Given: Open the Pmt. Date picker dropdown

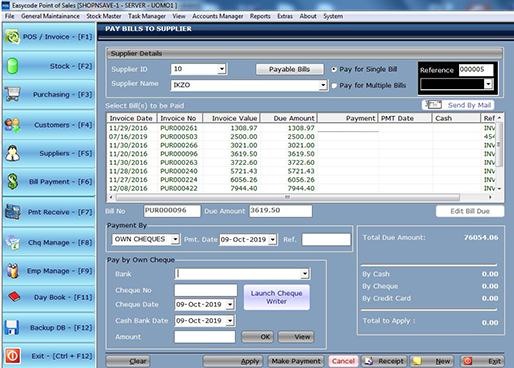Looking at the screenshot, I should coord(273,239).
